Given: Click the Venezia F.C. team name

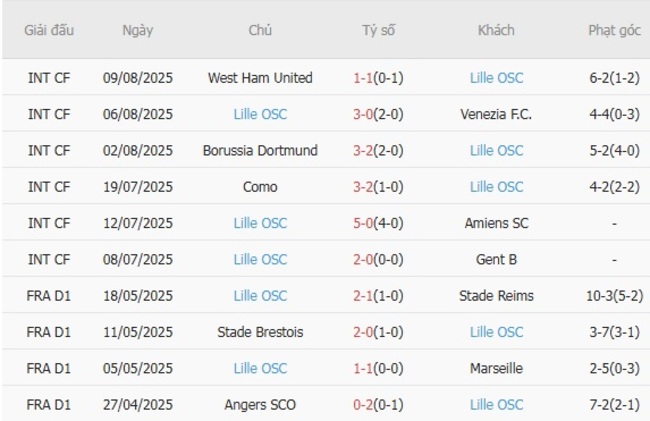Looking at the screenshot, I should (496, 114).
